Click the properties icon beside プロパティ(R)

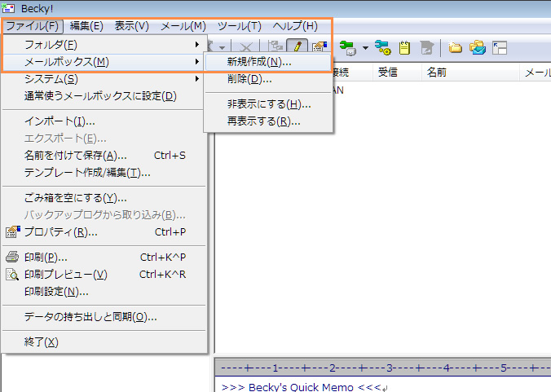coord(12,232)
